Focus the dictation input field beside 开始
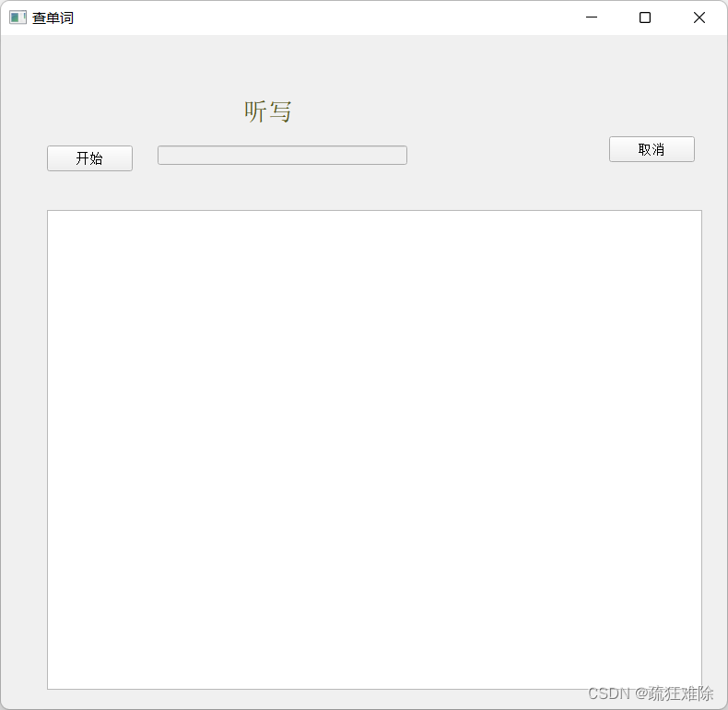Image resolution: width=728 pixels, height=710 pixels. (x=282, y=155)
